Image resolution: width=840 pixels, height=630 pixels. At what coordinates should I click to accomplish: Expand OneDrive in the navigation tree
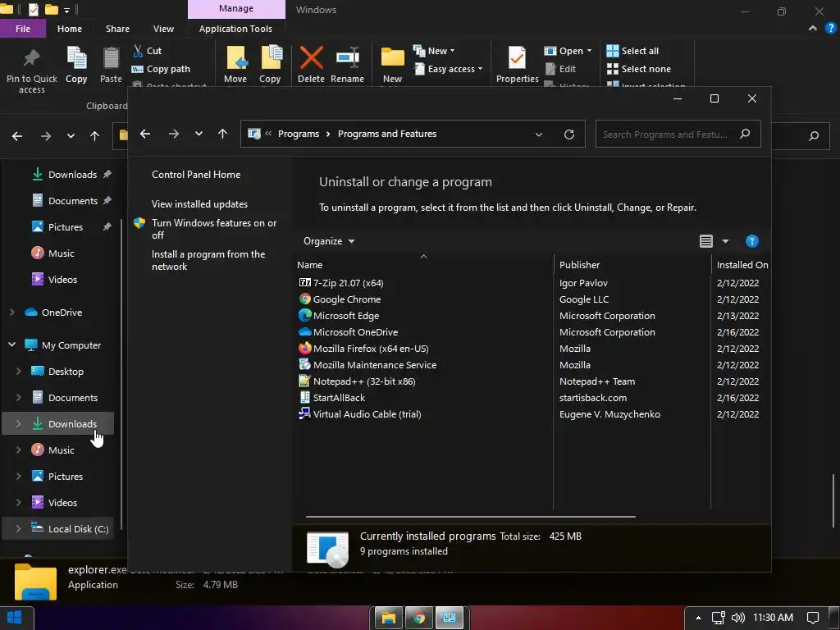(x=11, y=313)
